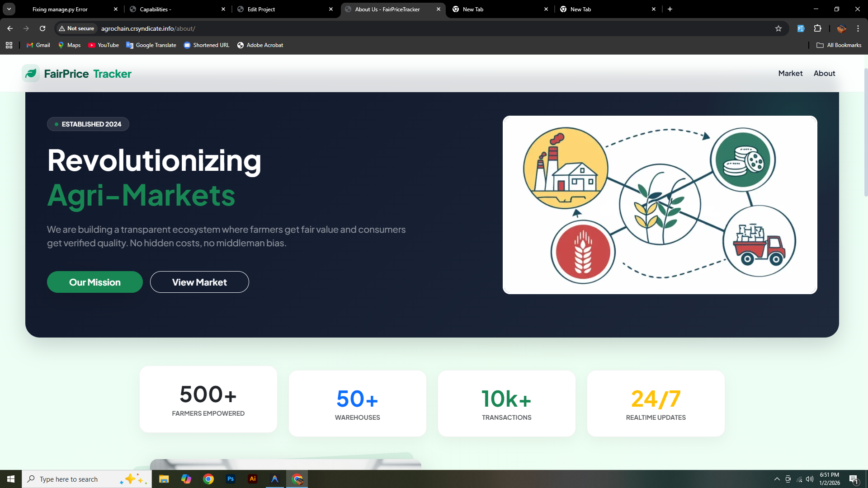Screen dimensions: 868x488
Task: Go to Market in site navigation
Action: [x=790, y=73]
